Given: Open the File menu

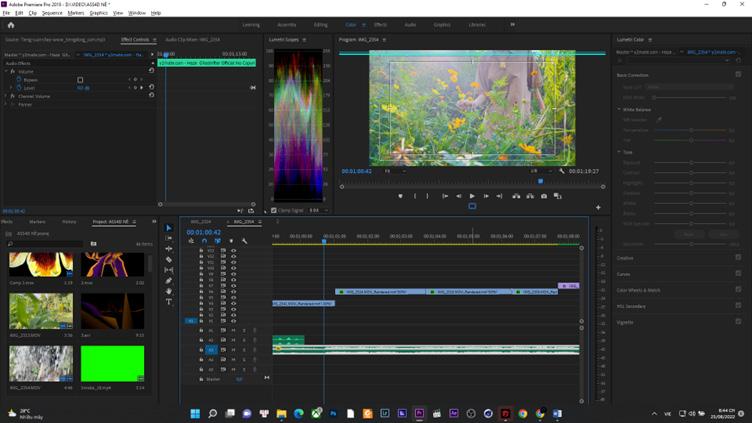Looking at the screenshot, I should click(6, 13).
